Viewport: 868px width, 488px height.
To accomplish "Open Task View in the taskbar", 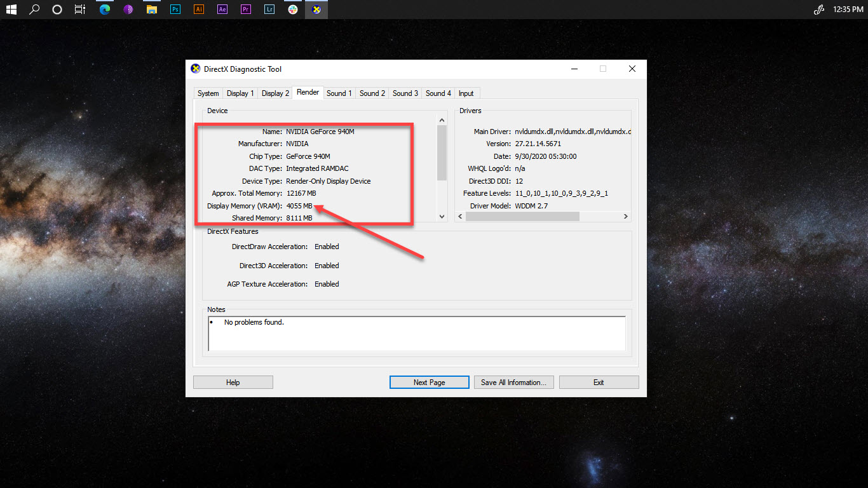I will pyautogui.click(x=79, y=9).
